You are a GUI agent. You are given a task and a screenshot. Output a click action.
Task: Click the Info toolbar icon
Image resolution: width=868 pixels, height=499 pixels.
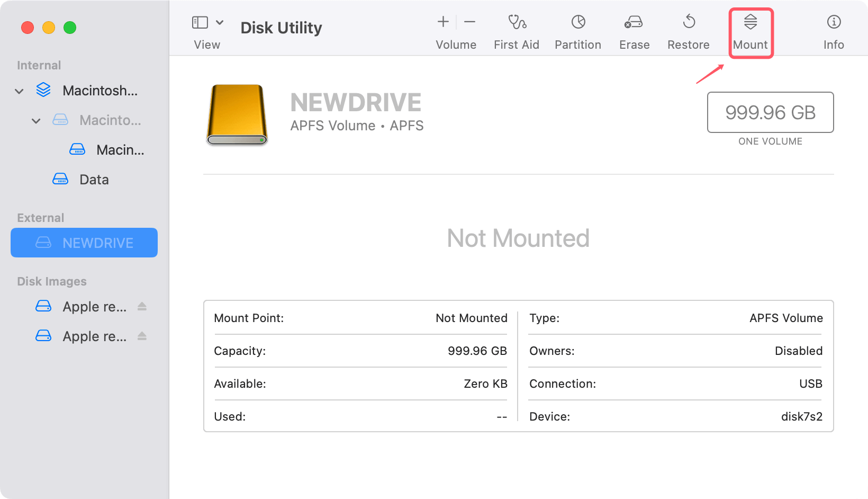(833, 30)
